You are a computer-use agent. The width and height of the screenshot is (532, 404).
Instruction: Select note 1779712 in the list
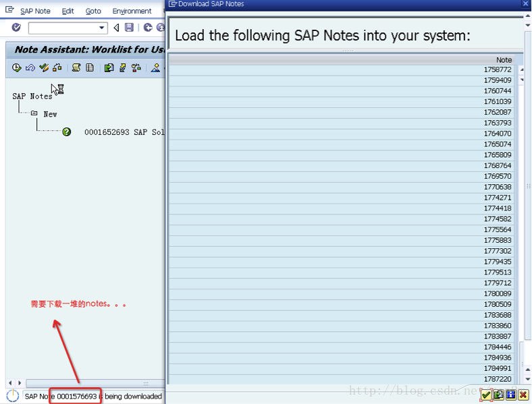coord(342,283)
